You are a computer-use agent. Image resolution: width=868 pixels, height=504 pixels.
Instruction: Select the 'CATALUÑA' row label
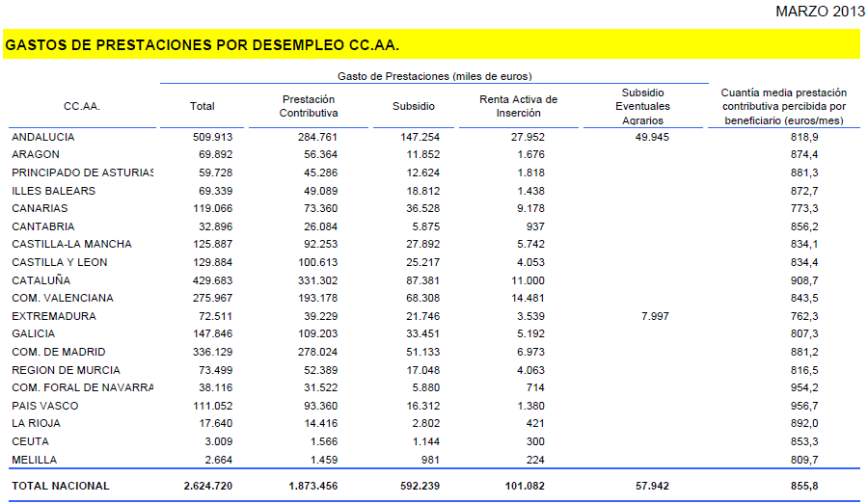(41, 280)
